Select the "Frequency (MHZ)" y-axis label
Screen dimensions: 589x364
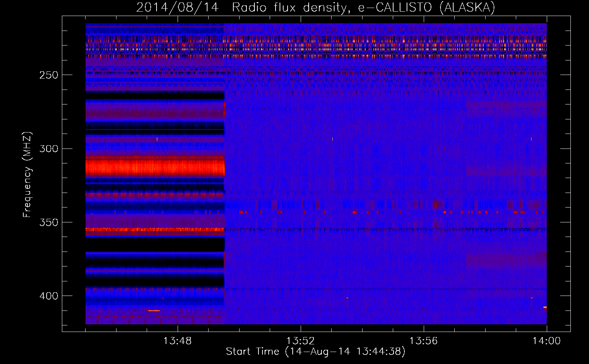point(27,174)
